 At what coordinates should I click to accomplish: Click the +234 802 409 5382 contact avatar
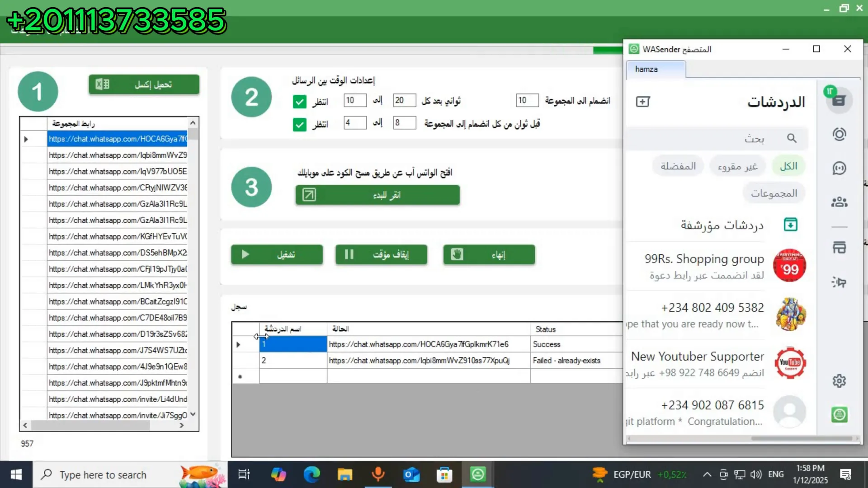click(790, 314)
